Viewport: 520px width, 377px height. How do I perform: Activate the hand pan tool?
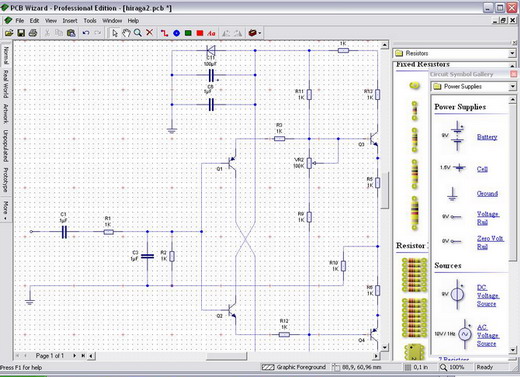tap(126, 33)
